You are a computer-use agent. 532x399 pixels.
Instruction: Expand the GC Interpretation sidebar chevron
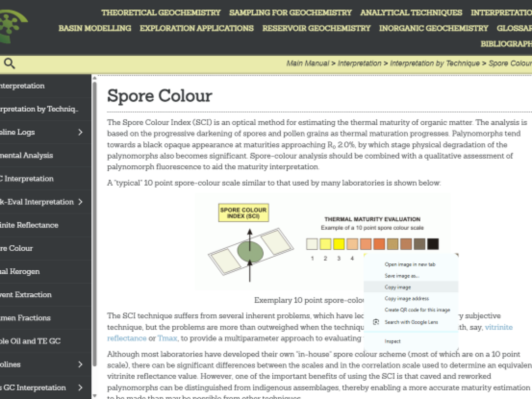pos(80,388)
